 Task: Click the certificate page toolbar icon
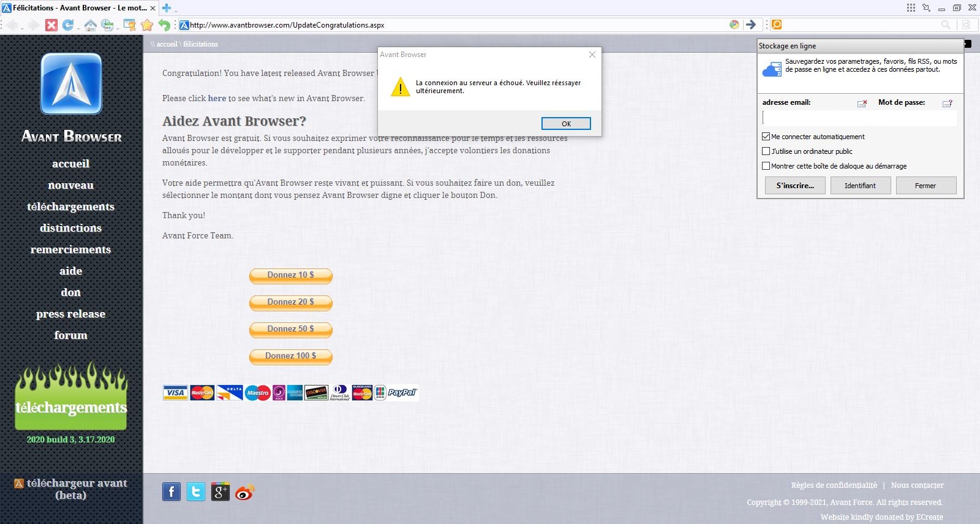click(130, 25)
